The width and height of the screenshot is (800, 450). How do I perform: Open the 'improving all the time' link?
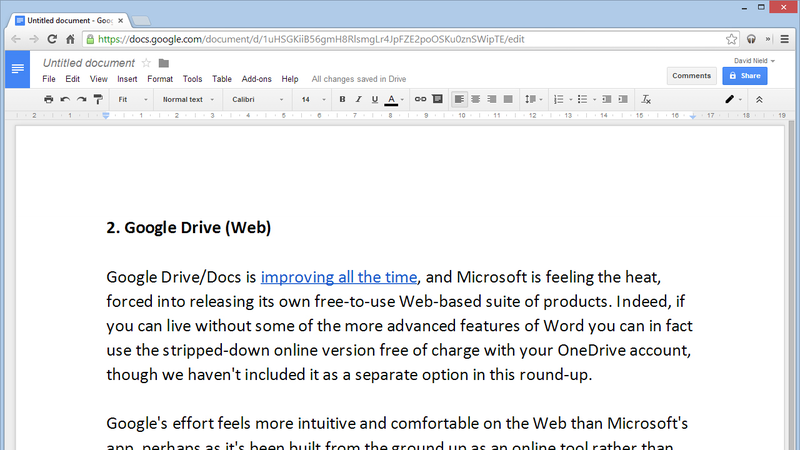(x=339, y=277)
